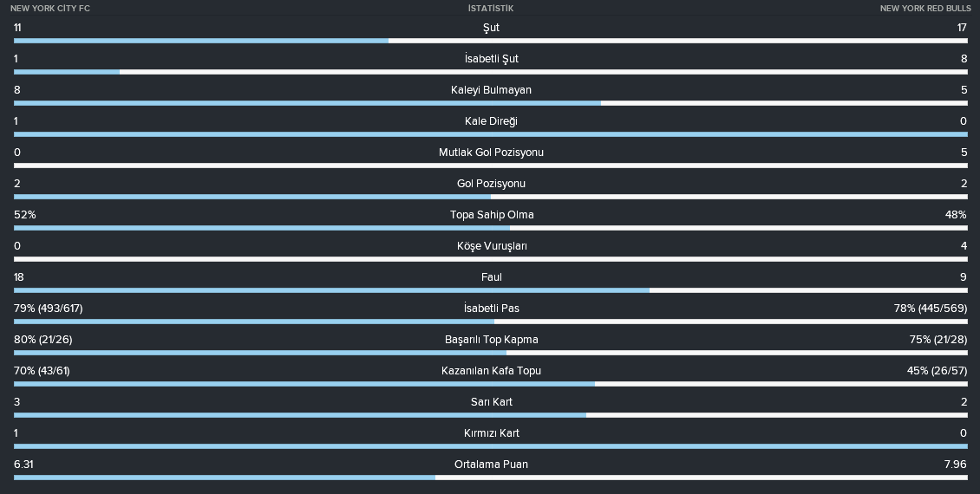Click the Kazanılan Kafa Topu bar
This screenshot has height=494, width=980.
tap(491, 384)
